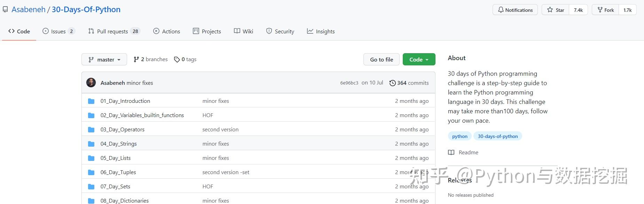Open the 07_Day_Sets folder
The height and width of the screenshot is (204, 644).
tap(115, 187)
